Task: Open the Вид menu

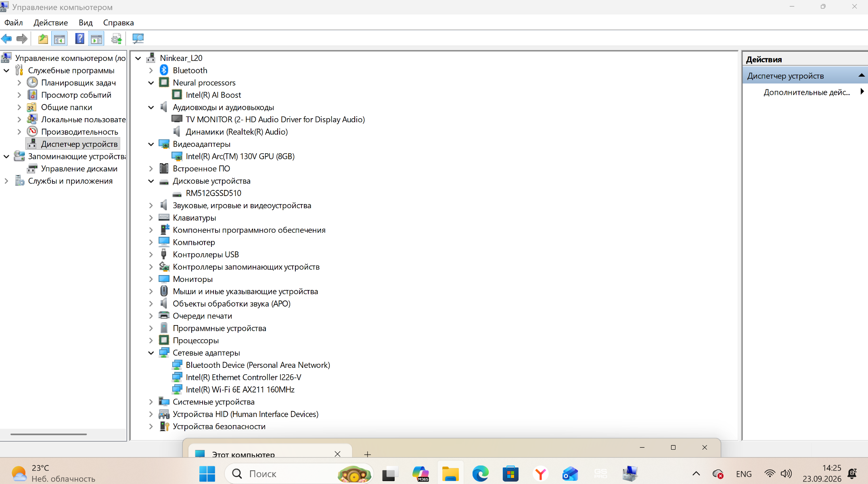Action: pyautogui.click(x=86, y=23)
